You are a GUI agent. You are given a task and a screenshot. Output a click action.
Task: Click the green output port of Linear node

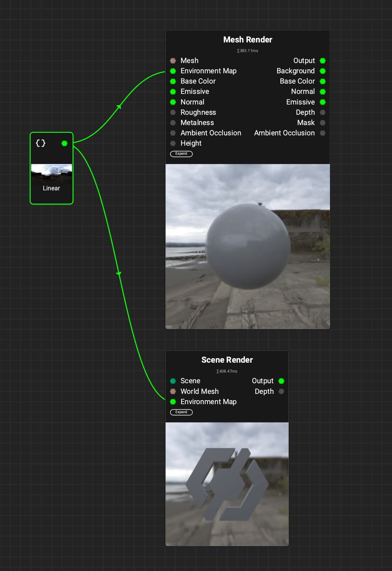click(x=65, y=143)
